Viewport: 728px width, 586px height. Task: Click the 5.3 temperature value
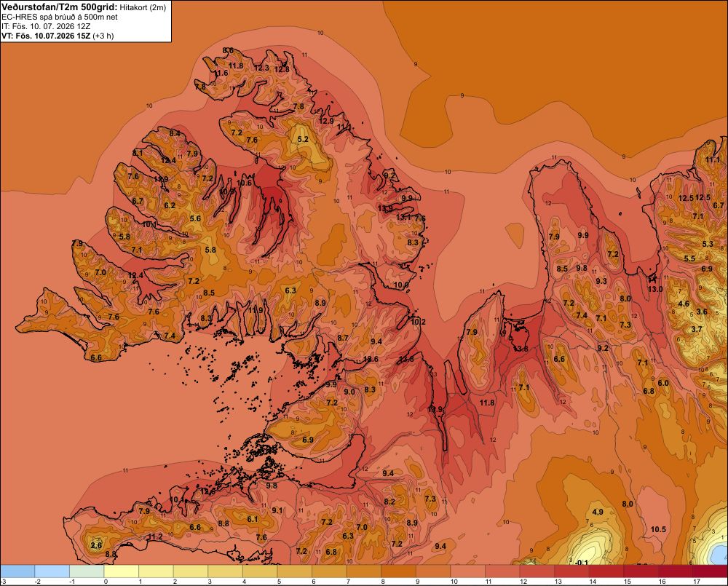pyautogui.click(x=708, y=244)
